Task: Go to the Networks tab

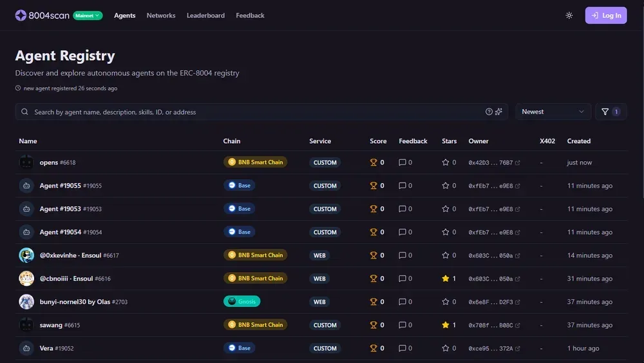Action: 161,15
